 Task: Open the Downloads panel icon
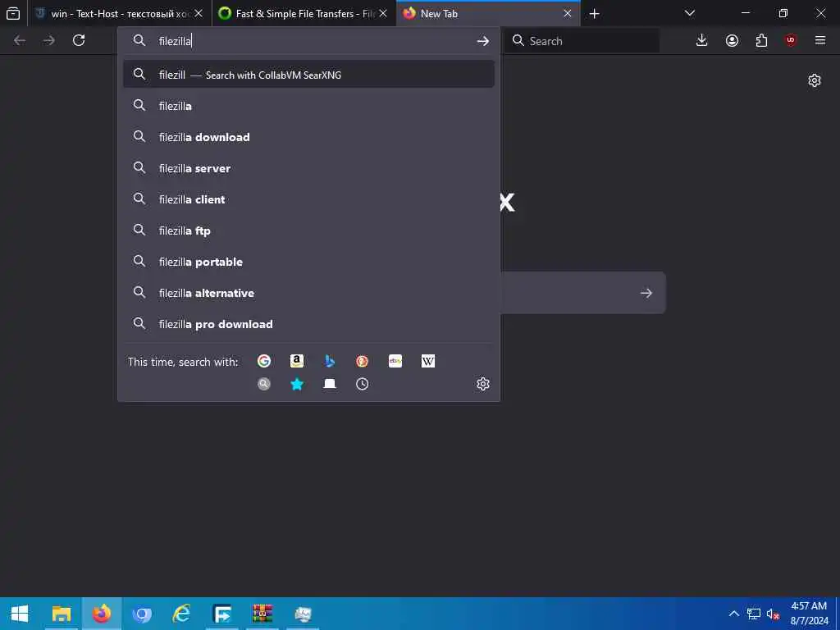(701, 40)
